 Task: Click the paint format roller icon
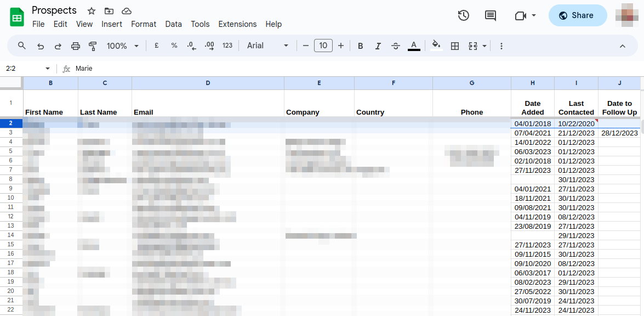click(x=93, y=46)
